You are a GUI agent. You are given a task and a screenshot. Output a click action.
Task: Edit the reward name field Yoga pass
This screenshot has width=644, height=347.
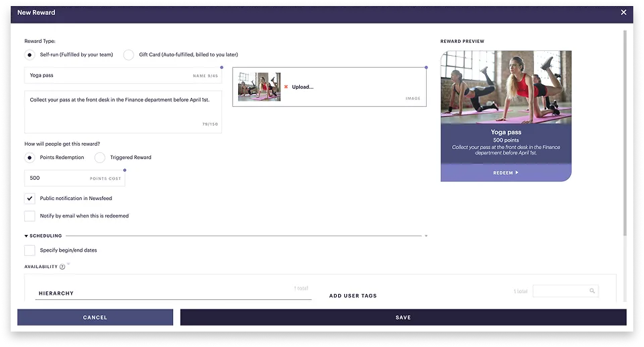[x=123, y=75]
